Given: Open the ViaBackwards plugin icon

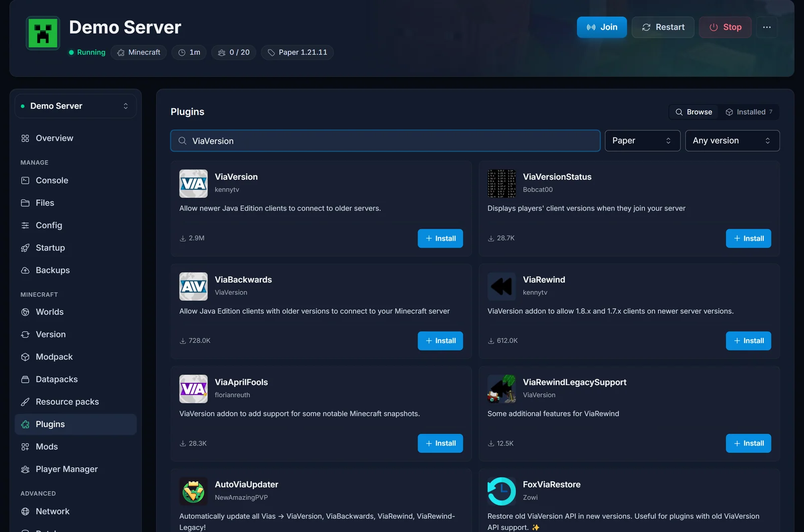Looking at the screenshot, I should point(193,286).
